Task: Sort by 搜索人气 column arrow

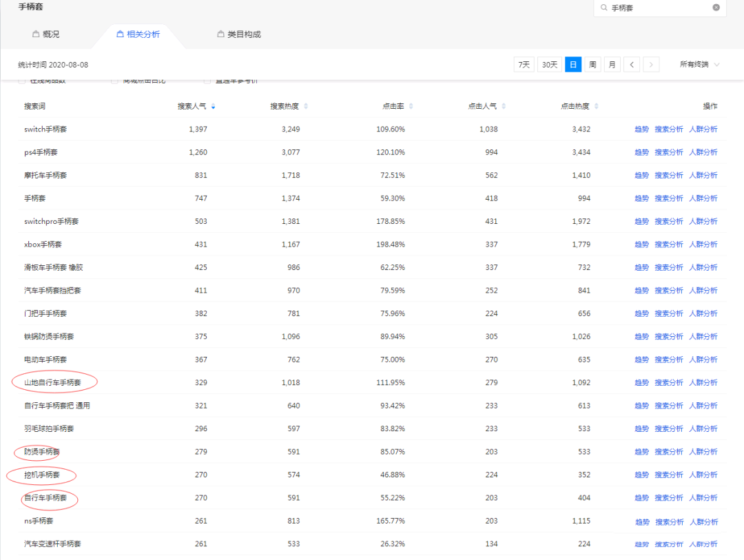Action: tap(213, 107)
